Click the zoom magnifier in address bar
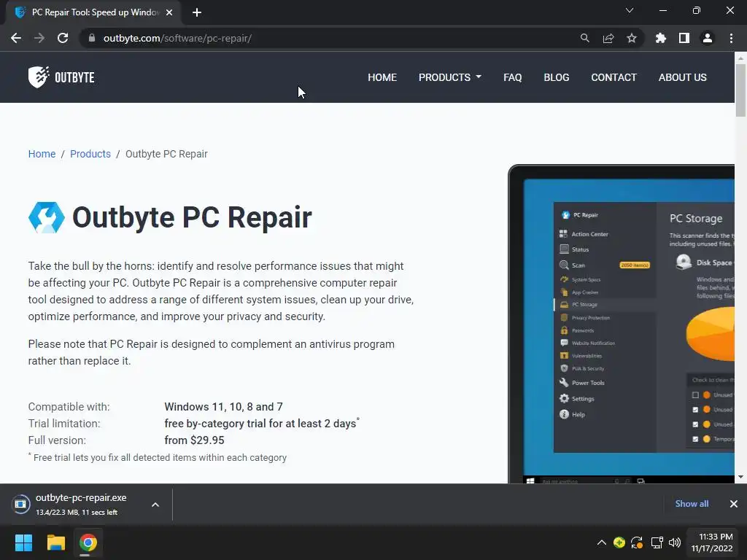The height and width of the screenshot is (560, 747). tap(584, 38)
